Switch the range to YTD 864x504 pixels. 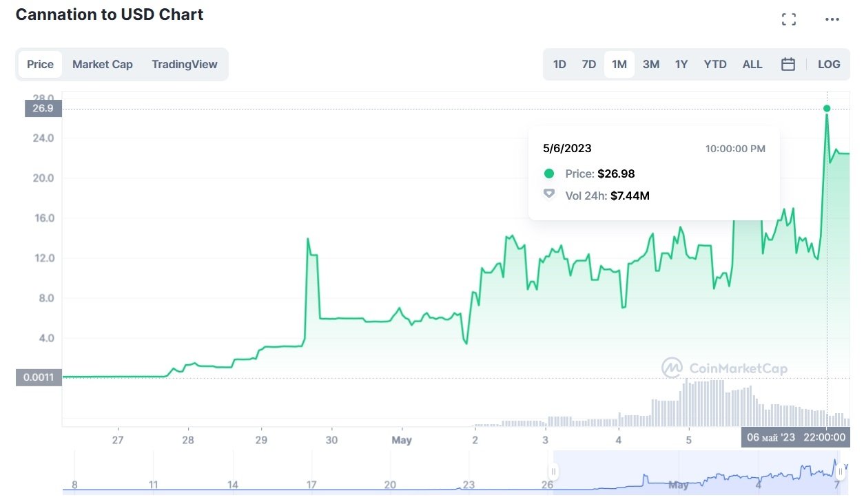(x=715, y=64)
